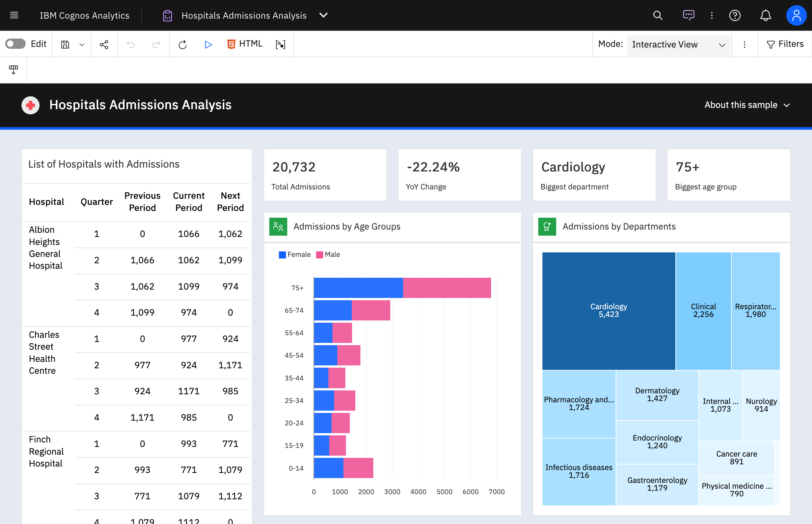
Task: Toggle the Female legend swatch
Action: 282,255
